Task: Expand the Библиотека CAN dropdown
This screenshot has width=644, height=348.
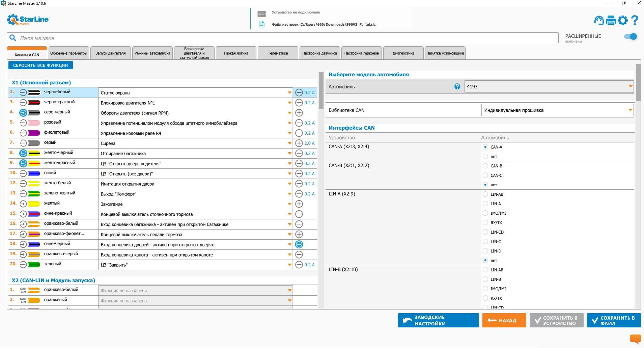Action: (x=630, y=110)
